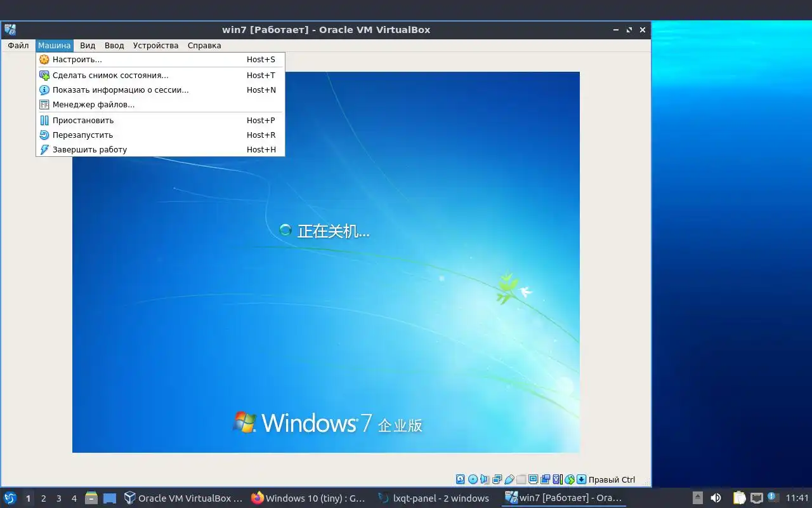Open the Устройства menu
This screenshot has width=812, height=508.
tap(155, 46)
